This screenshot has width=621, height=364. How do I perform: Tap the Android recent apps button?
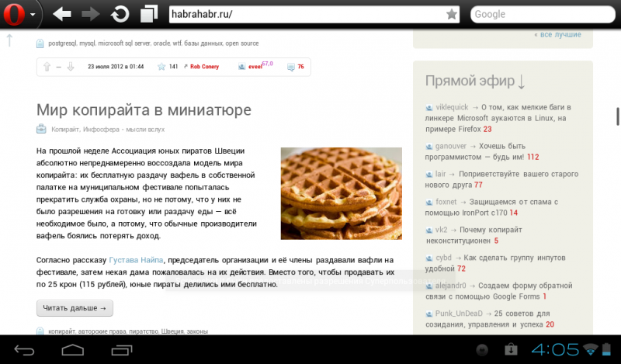click(x=122, y=350)
